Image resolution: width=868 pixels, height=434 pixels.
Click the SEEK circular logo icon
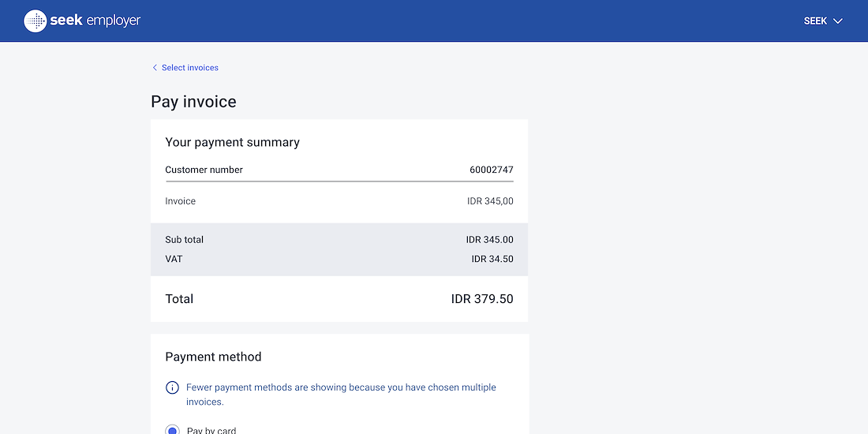(36, 21)
